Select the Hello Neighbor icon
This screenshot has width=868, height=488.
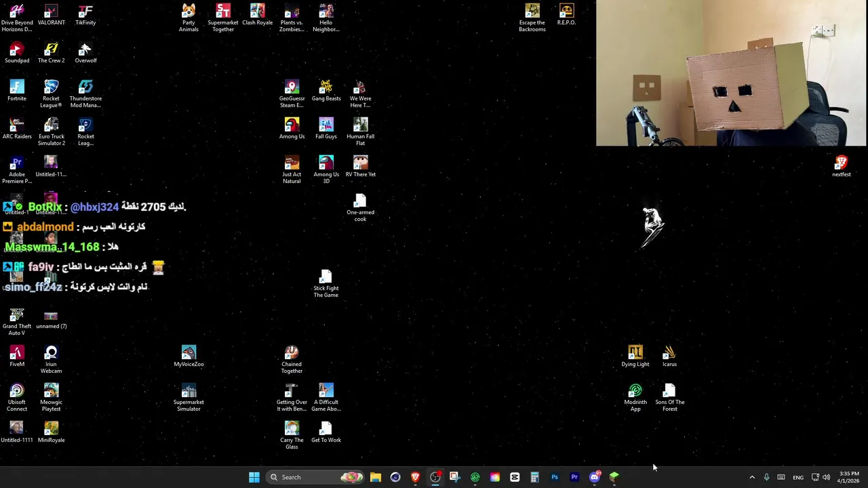[326, 18]
